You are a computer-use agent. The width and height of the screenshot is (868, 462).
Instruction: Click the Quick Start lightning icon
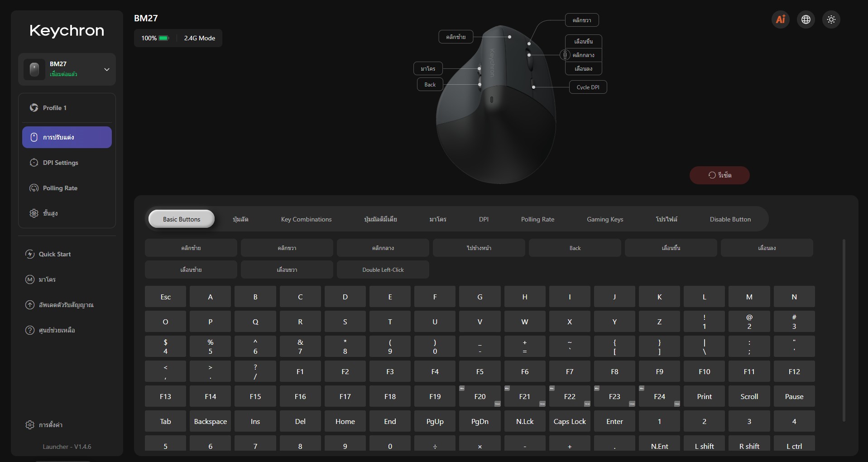pos(30,254)
